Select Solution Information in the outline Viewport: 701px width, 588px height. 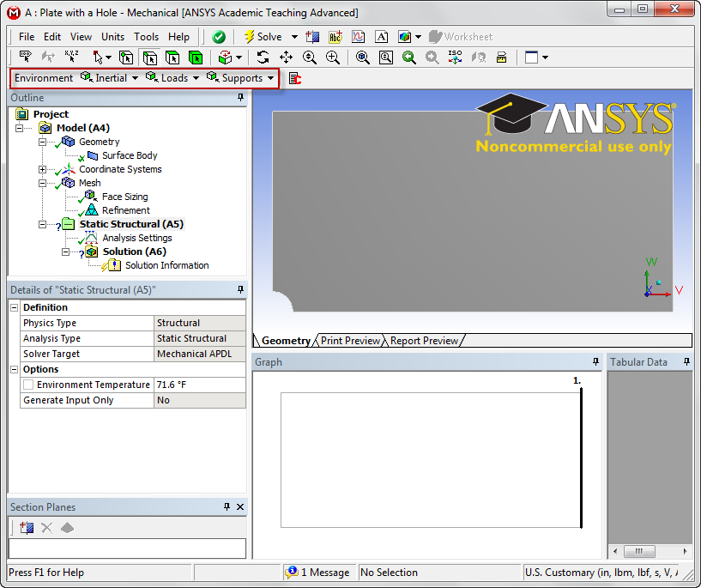(166, 265)
